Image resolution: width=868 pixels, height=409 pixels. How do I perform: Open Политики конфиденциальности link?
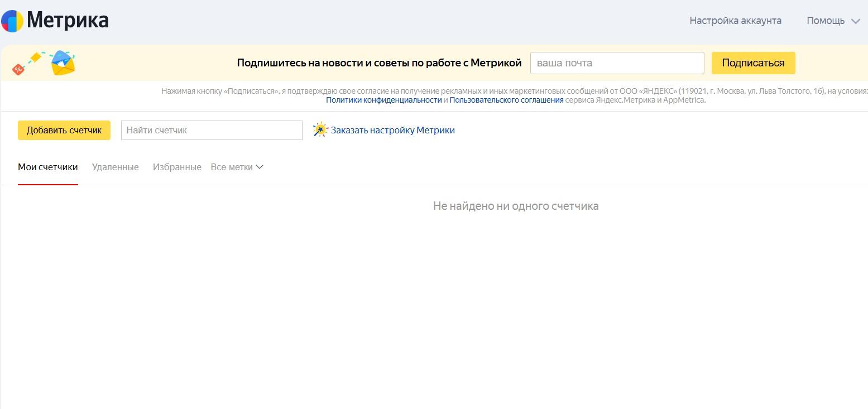click(383, 100)
